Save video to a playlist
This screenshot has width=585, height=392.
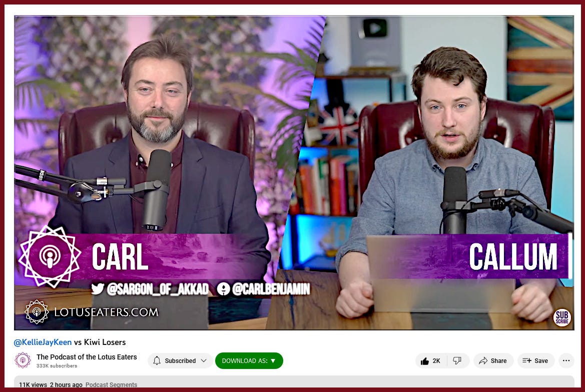point(535,360)
